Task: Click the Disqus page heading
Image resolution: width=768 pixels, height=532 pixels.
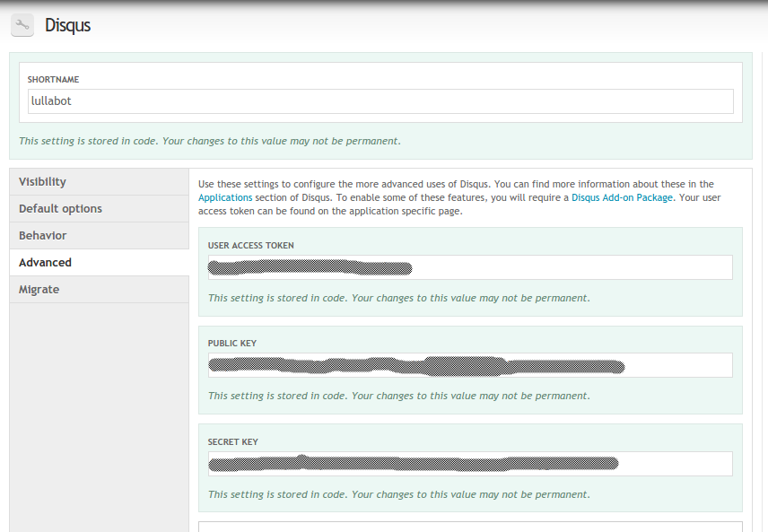Action: pyautogui.click(x=67, y=25)
